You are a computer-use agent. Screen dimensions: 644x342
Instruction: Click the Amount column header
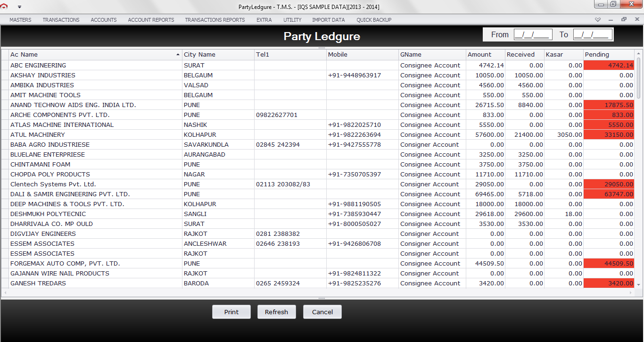pyautogui.click(x=486, y=54)
